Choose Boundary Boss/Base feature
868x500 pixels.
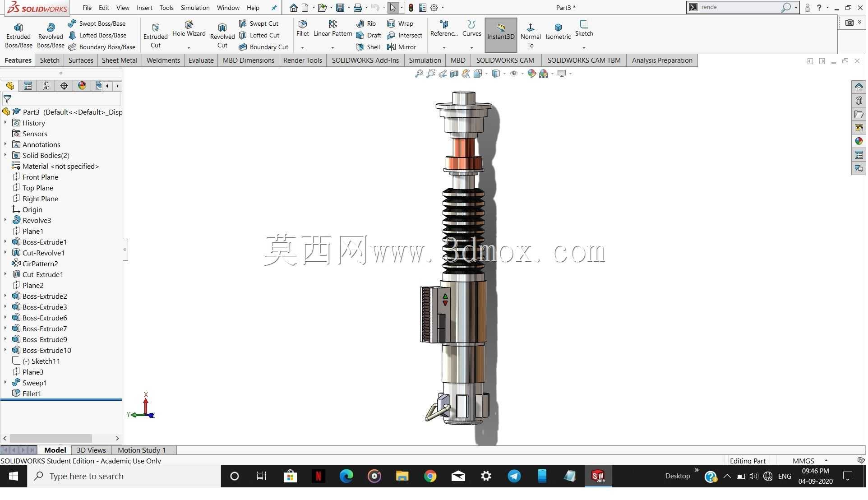[x=102, y=47]
